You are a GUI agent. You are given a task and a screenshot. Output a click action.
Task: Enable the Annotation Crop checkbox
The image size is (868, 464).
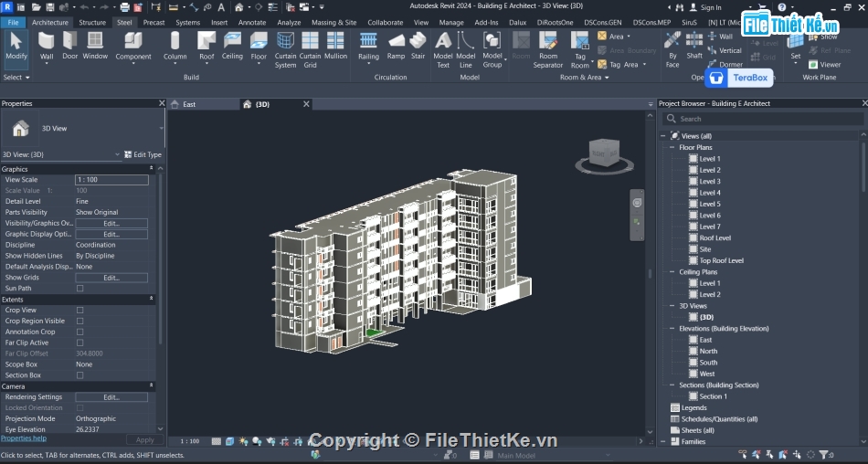[x=79, y=332]
